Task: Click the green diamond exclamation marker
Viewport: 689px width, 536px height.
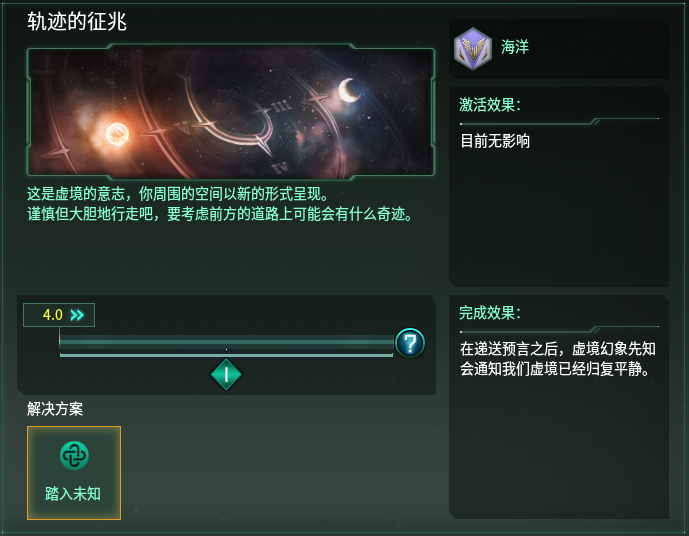Action: [x=227, y=375]
